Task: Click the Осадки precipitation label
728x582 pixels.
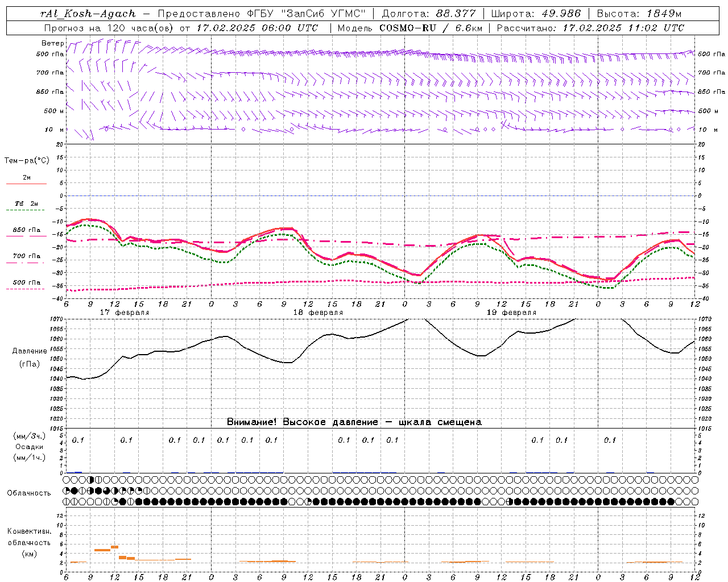Action: [x=30, y=447]
